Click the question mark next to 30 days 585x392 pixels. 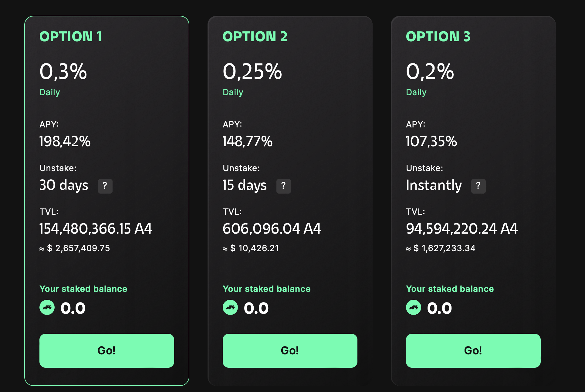(x=105, y=186)
